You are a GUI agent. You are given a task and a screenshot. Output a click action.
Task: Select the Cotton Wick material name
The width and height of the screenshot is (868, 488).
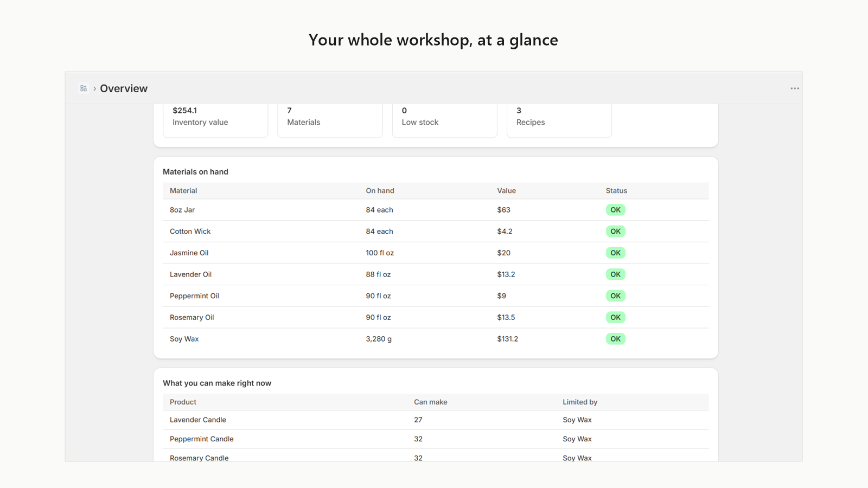(190, 232)
